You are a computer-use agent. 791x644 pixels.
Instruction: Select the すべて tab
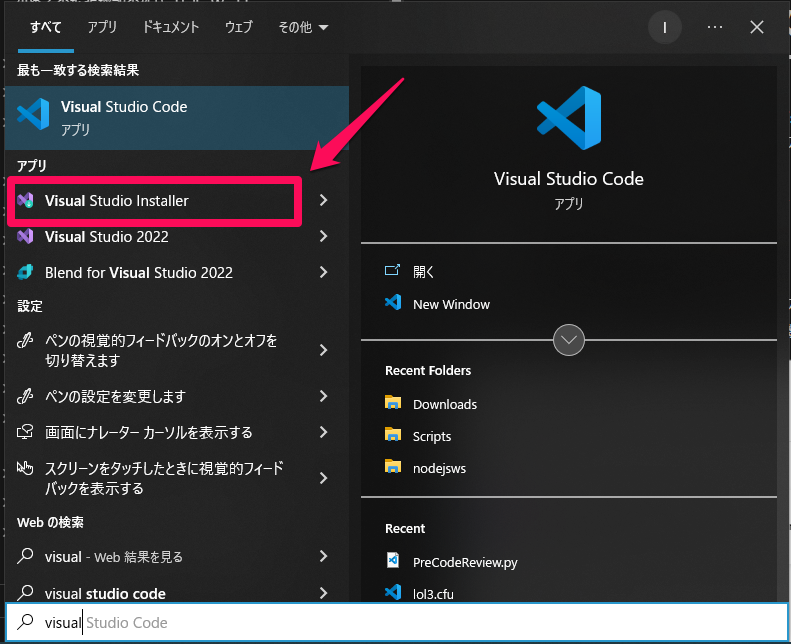46,27
